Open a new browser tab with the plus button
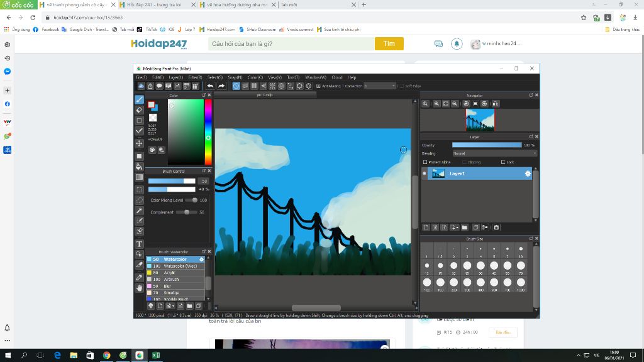644x362 pixels. pos(364,5)
